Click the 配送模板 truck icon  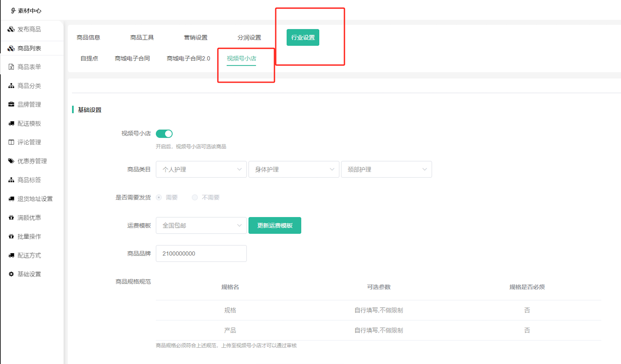click(11, 123)
